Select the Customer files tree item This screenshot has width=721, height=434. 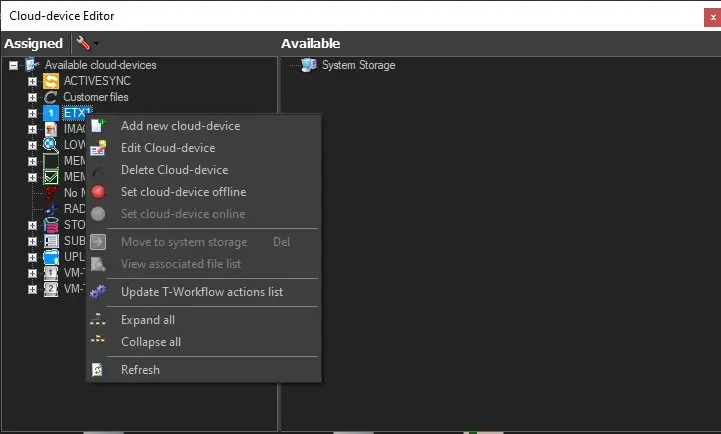click(96, 97)
